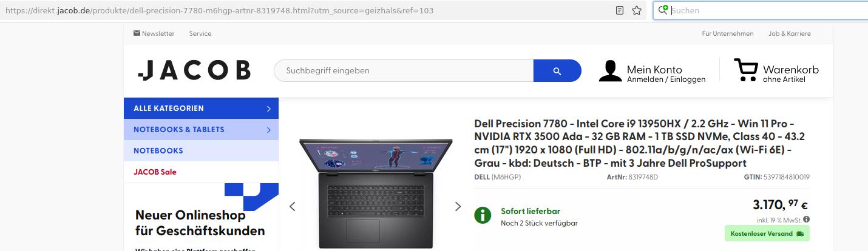868x251 pixels.
Task: Expand NOTEBOOKS & TABLETS category
Action: pyautogui.click(x=201, y=130)
